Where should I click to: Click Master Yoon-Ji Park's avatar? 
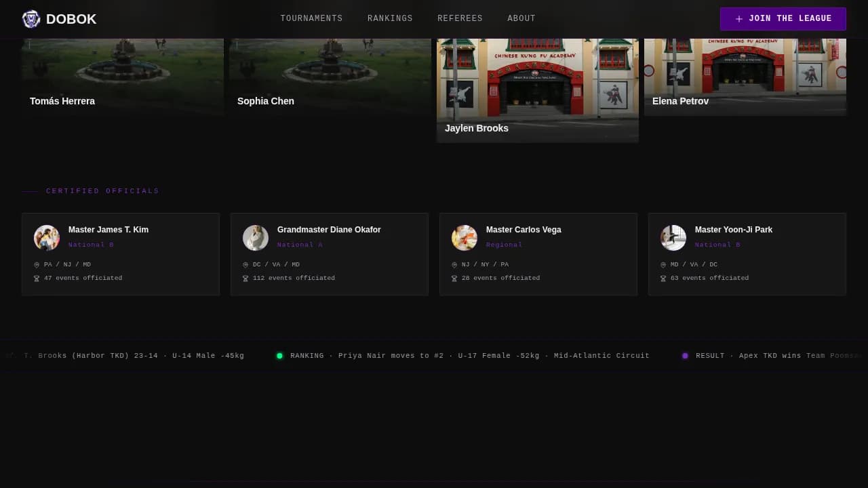tap(673, 238)
